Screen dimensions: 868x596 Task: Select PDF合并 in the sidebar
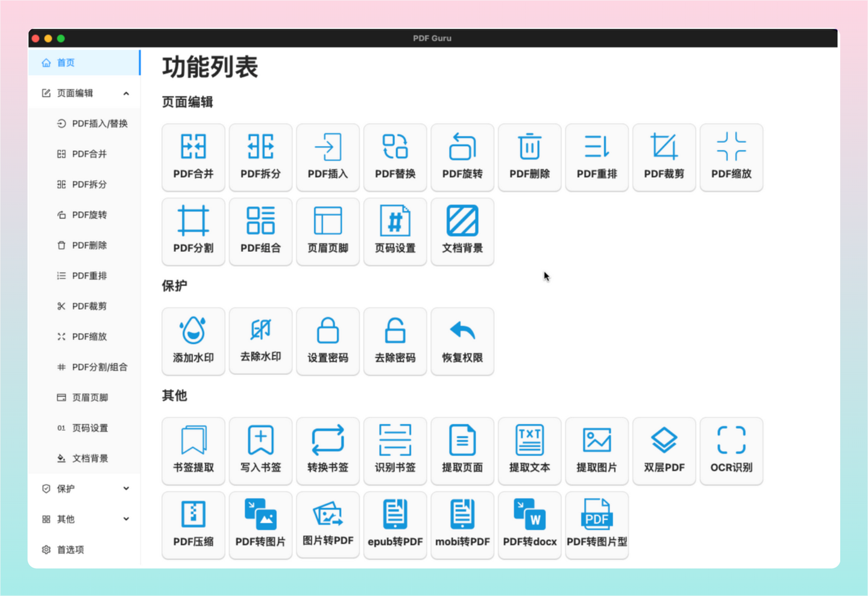pos(84,154)
